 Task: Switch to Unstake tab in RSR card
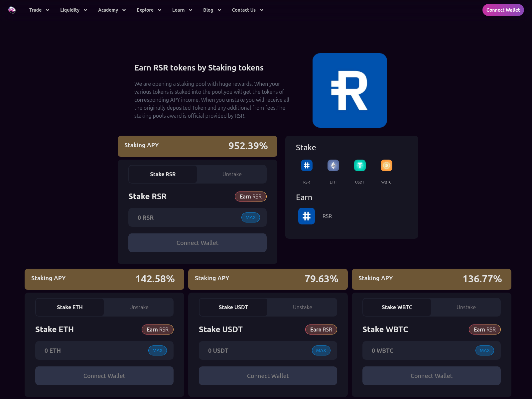[x=232, y=174]
